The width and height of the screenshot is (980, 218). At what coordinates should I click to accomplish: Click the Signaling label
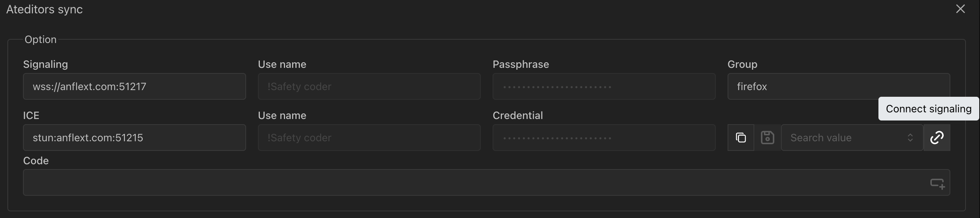pos(45,64)
